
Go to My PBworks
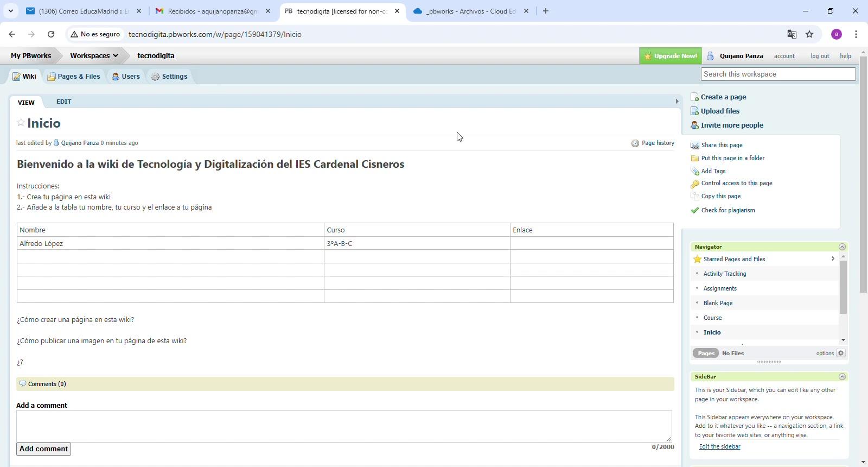(31, 56)
